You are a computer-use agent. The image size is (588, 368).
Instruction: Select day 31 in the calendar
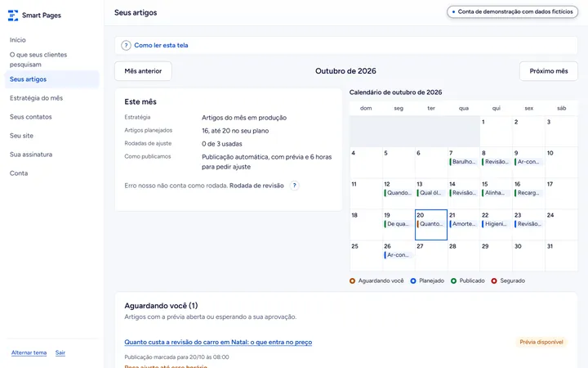(x=561, y=255)
